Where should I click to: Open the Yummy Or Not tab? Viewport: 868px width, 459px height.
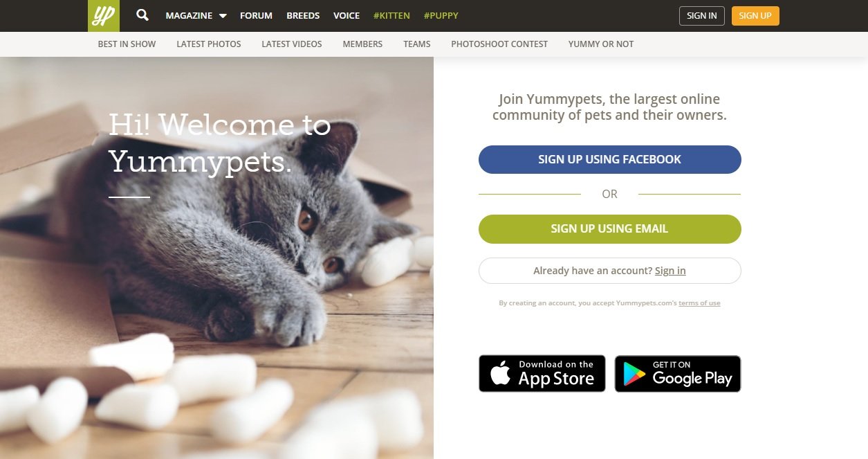(x=601, y=44)
